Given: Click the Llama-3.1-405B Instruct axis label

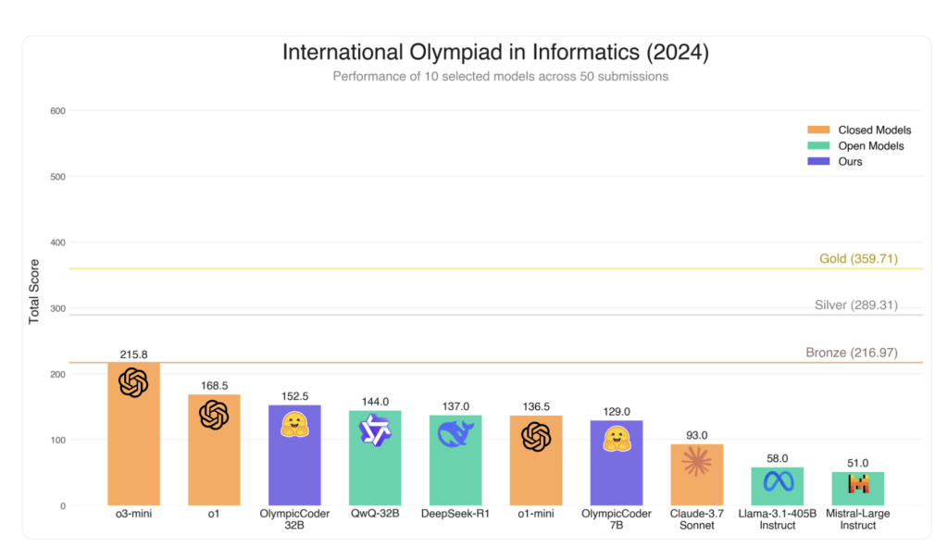Looking at the screenshot, I should click(x=778, y=519).
